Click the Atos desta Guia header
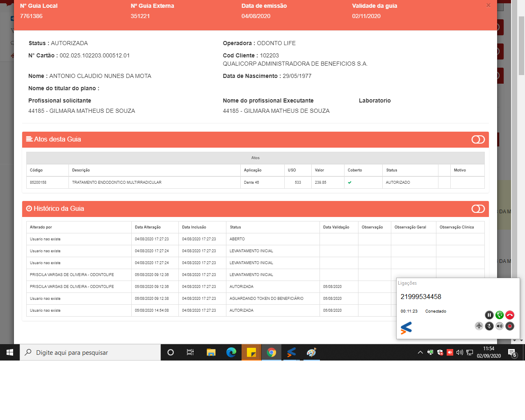 point(57,139)
